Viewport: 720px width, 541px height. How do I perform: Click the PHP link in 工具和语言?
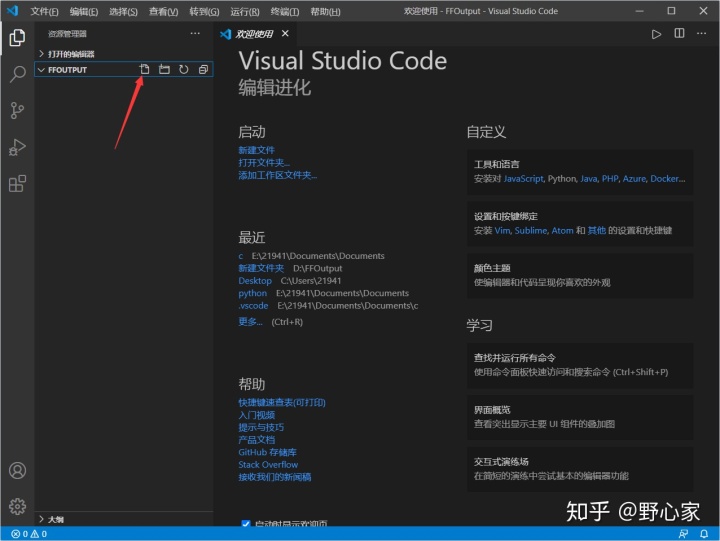click(610, 179)
